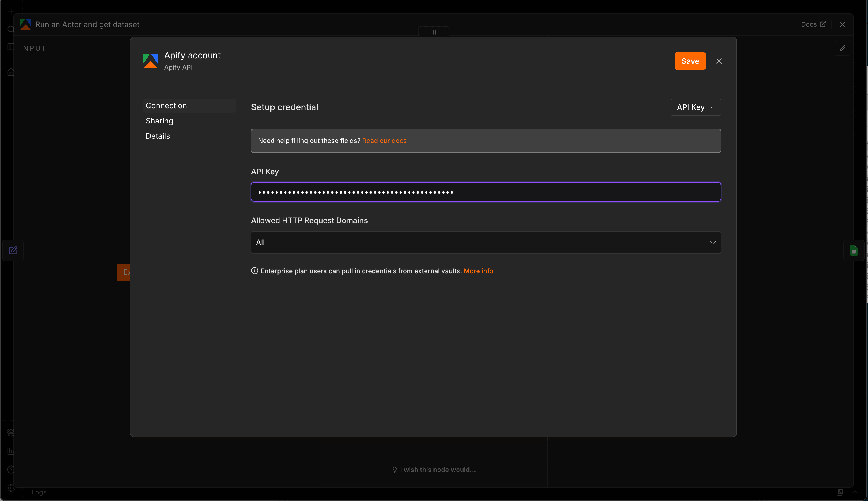The width and height of the screenshot is (868, 501).
Task: Expand the Allowed HTTP Request Domains dropdown
Action: pyautogui.click(x=486, y=242)
